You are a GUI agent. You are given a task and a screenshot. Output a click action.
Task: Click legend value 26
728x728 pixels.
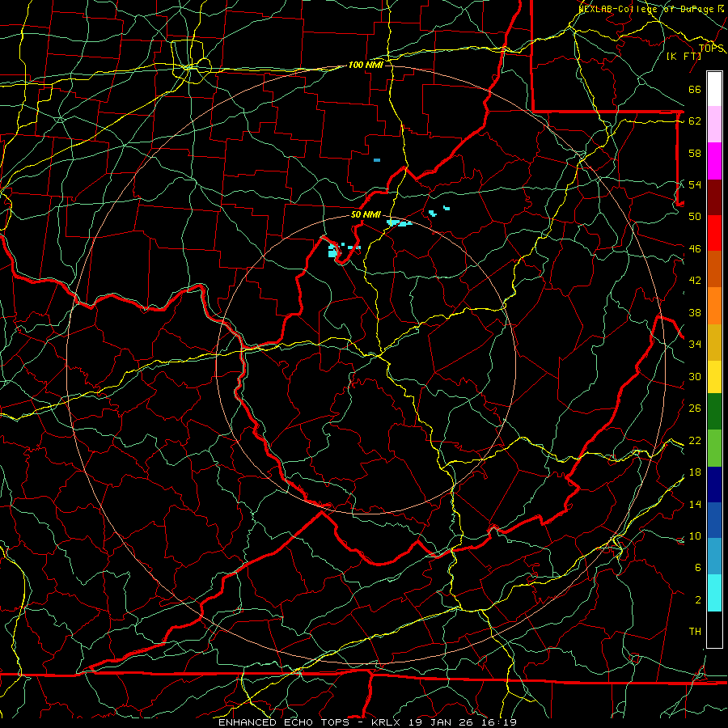point(695,408)
